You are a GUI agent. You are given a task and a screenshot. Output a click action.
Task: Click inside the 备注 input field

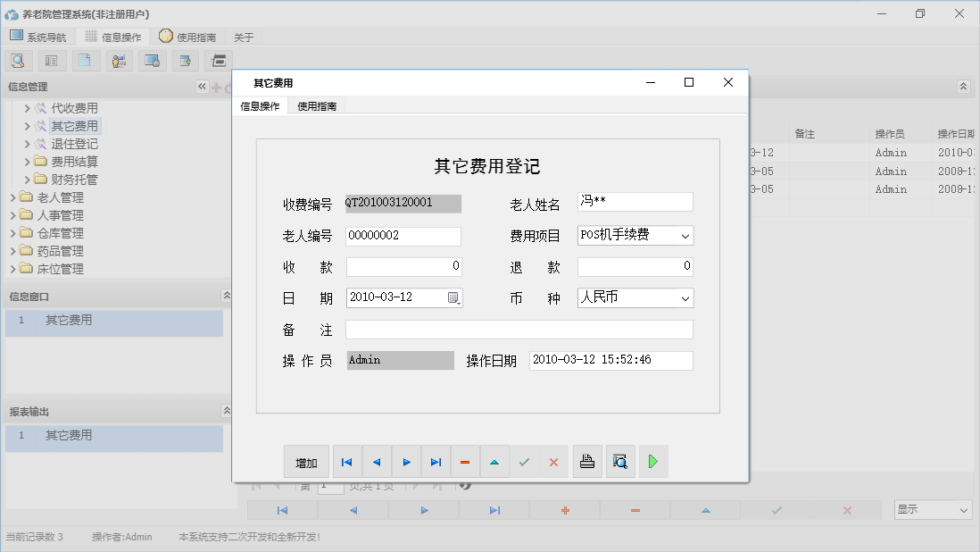tap(518, 329)
